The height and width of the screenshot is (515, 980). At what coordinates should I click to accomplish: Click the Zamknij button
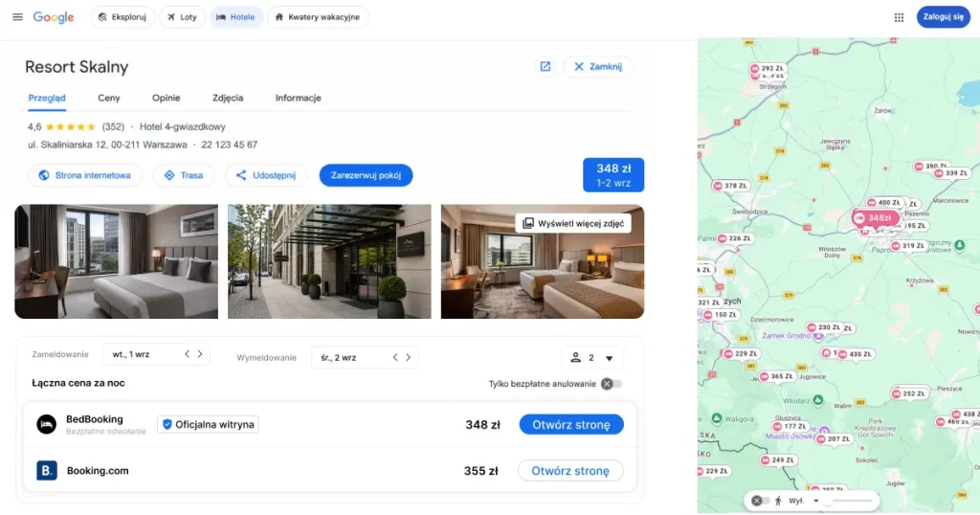pyautogui.click(x=598, y=66)
